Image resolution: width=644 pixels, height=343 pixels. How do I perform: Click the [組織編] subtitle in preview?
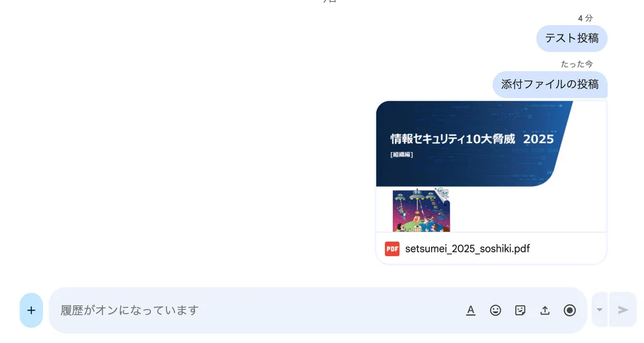coord(402,155)
